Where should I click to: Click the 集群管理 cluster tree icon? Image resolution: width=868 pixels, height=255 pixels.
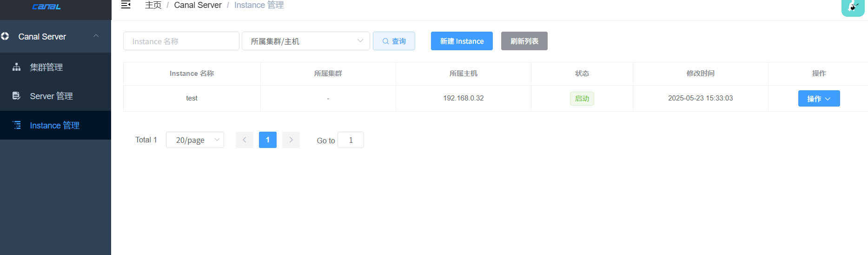pos(17,67)
